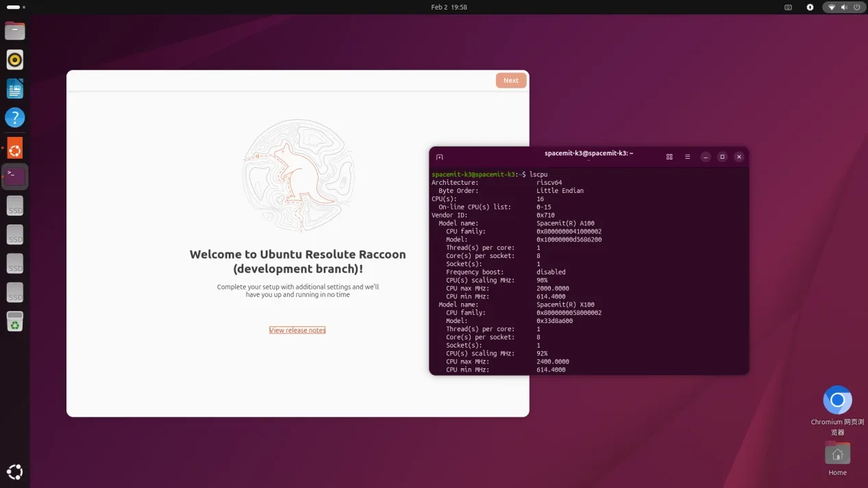868x488 pixels.
Task: Maximize the terminal window
Action: [722, 157]
